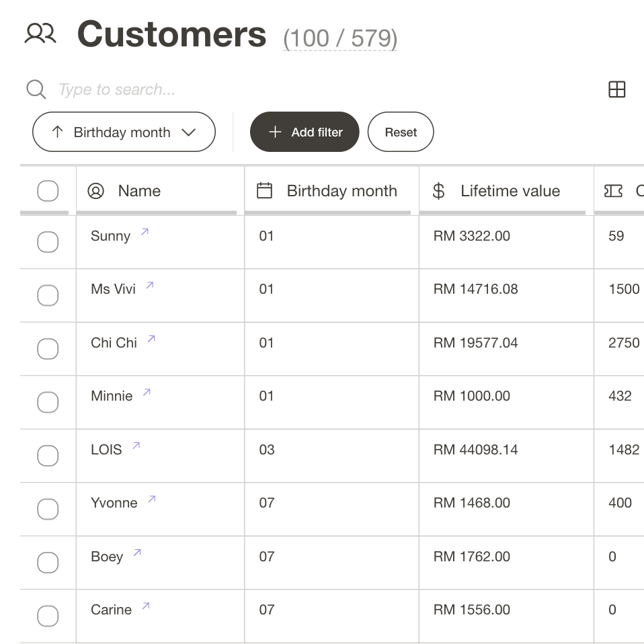Select the Yvonne row checkbox
This screenshot has width=644, height=644.
pos(48,510)
